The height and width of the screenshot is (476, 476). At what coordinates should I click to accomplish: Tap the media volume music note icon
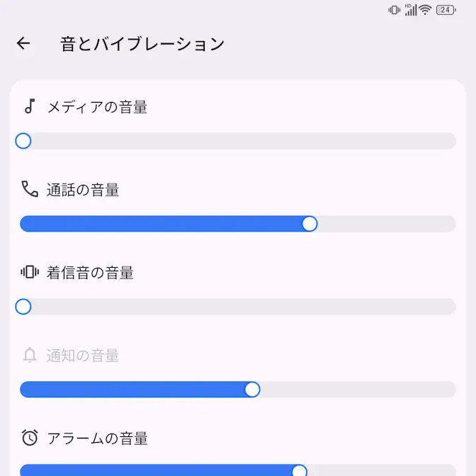click(x=29, y=107)
